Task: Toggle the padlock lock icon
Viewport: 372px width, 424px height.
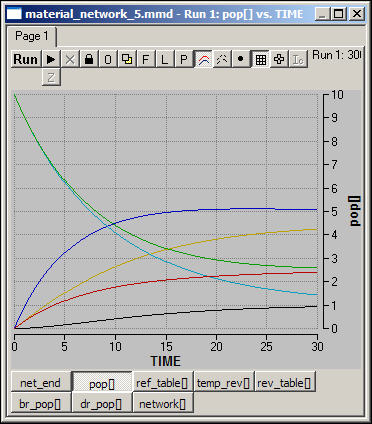Action: [x=89, y=59]
